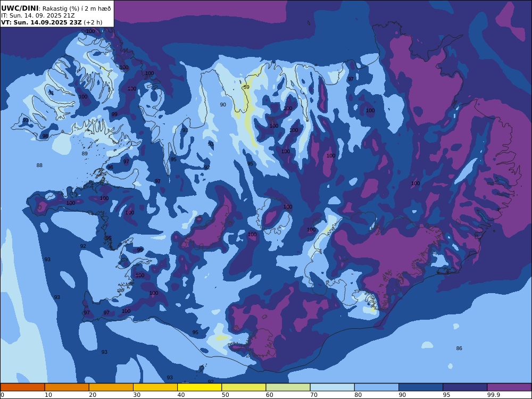
Task: Click the medium blue 90–95 legend swatch
Action: click(421, 387)
